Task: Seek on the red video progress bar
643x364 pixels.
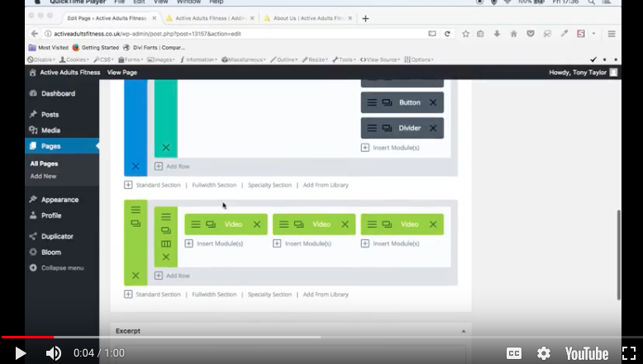Action: click(x=27, y=338)
